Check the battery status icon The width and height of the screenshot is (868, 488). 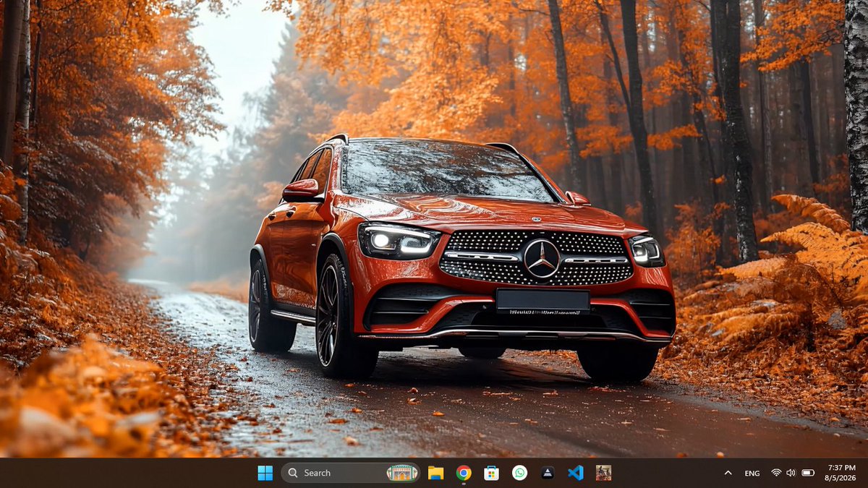[x=808, y=473]
